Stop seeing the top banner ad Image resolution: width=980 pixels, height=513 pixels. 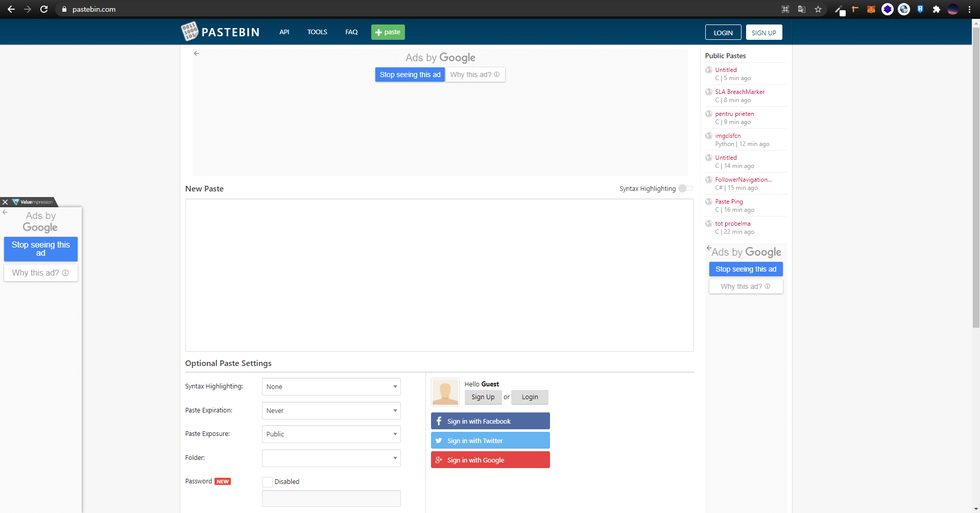(410, 75)
